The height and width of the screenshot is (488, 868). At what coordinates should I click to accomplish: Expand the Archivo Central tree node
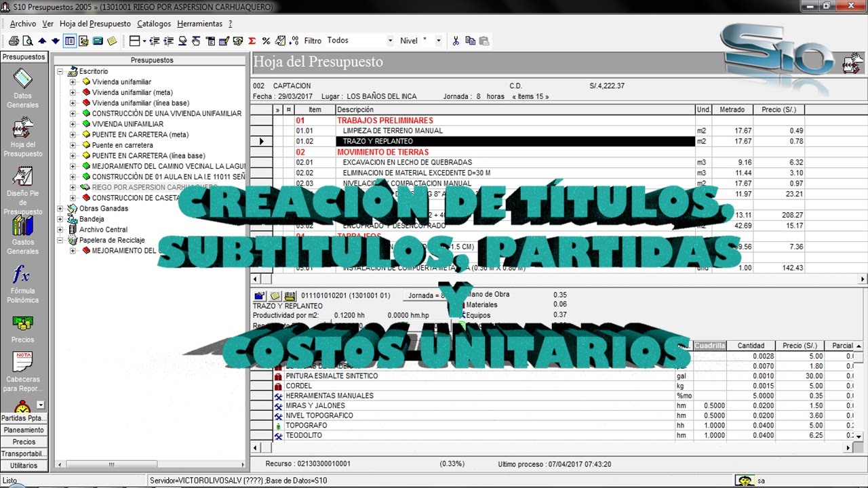coord(60,230)
